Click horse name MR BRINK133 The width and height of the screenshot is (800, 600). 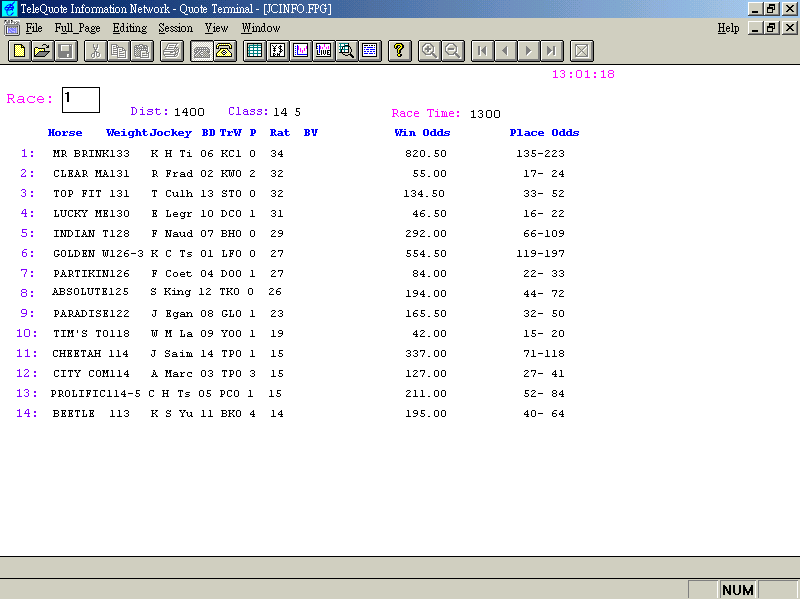(91, 154)
